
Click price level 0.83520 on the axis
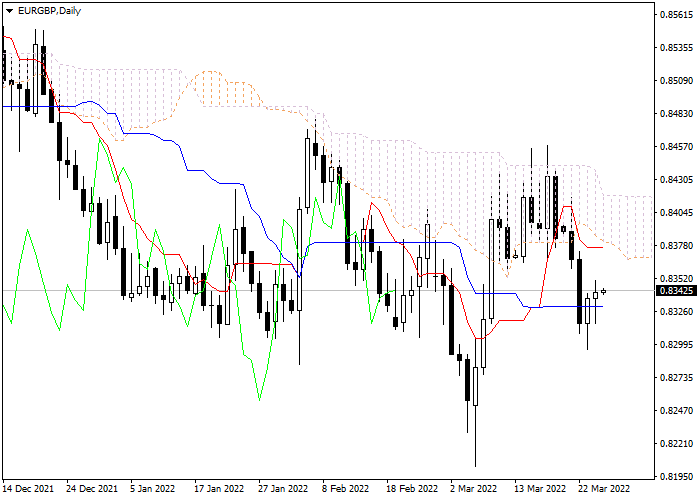click(676, 279)
